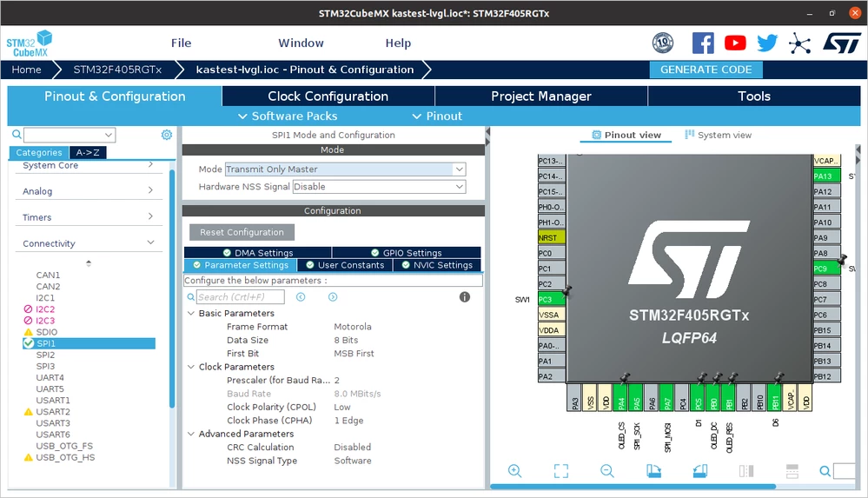This screenshot has width=868, height=498.
Task: Collapse the Clock Parameters group
Action: coord(191,367)
